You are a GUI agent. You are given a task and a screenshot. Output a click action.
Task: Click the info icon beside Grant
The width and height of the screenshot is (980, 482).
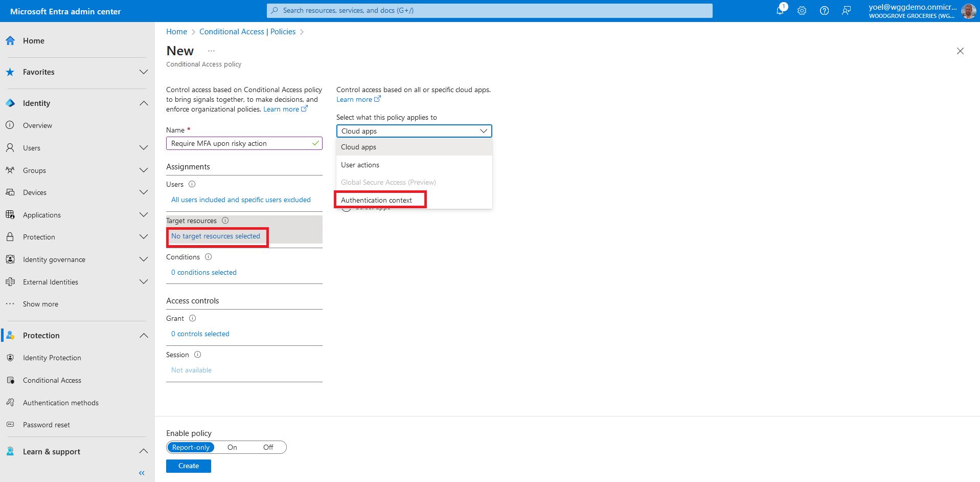click(x=193, y=318)
